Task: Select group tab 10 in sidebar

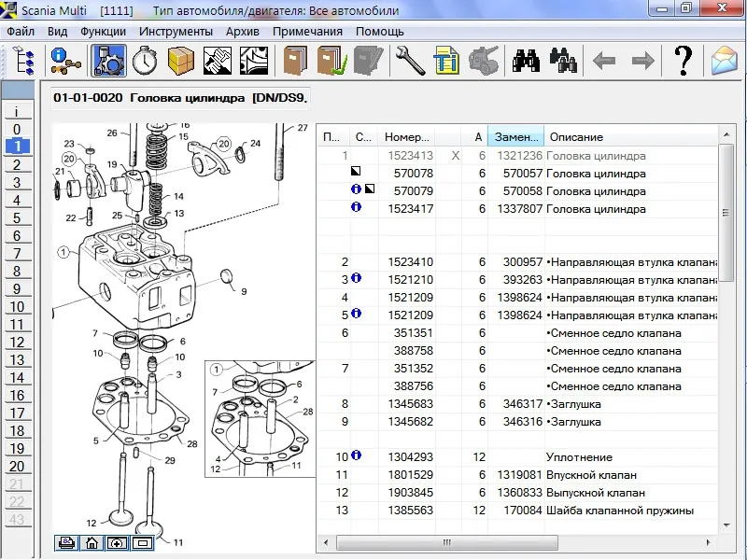Action: (x=18, y=307)
